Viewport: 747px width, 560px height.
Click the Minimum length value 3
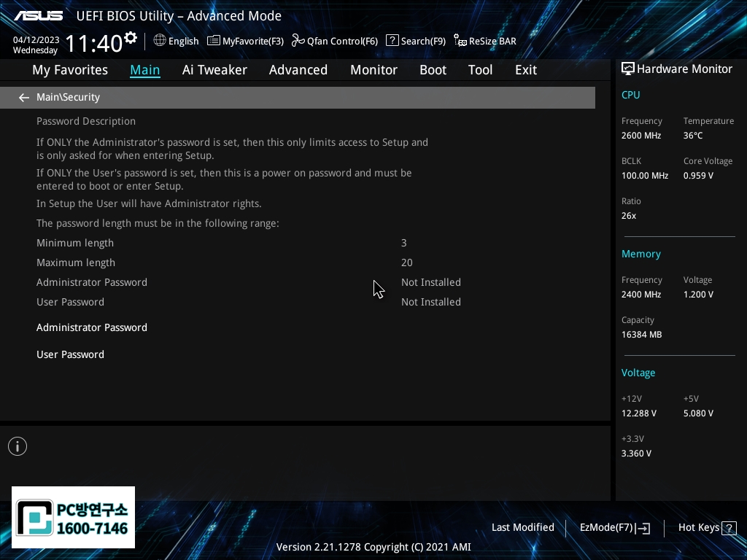pyautogui.click(x=404, y=243)
